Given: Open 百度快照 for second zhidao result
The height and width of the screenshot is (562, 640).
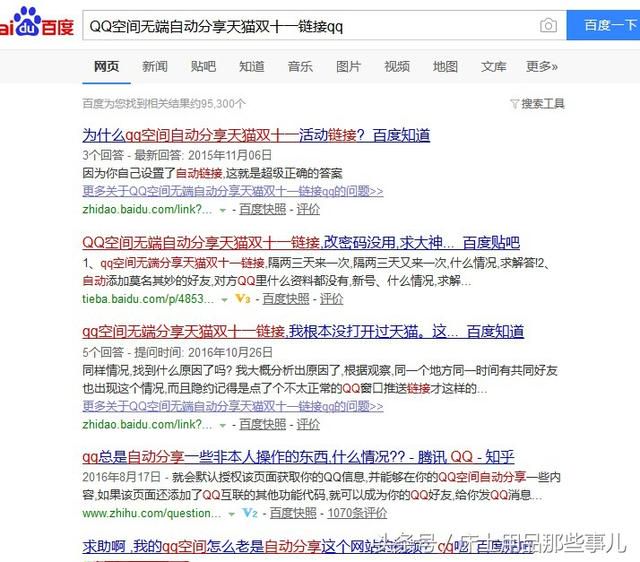Looking at the screenshot, I should point(262,424).
